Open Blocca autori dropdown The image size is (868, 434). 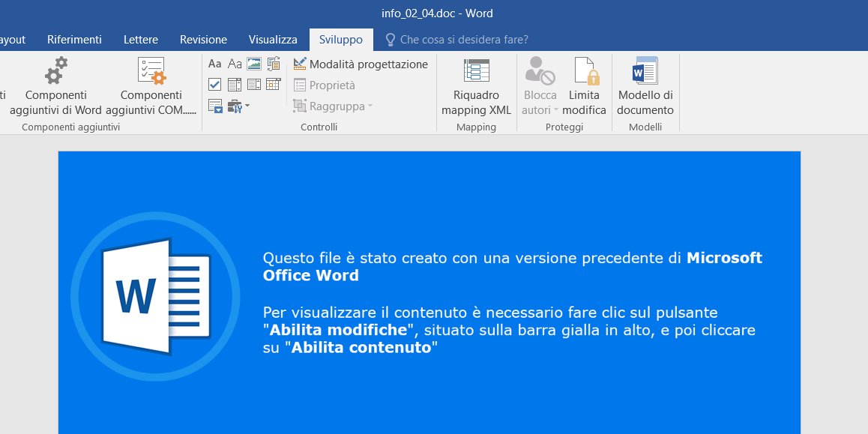click(540, 86)
